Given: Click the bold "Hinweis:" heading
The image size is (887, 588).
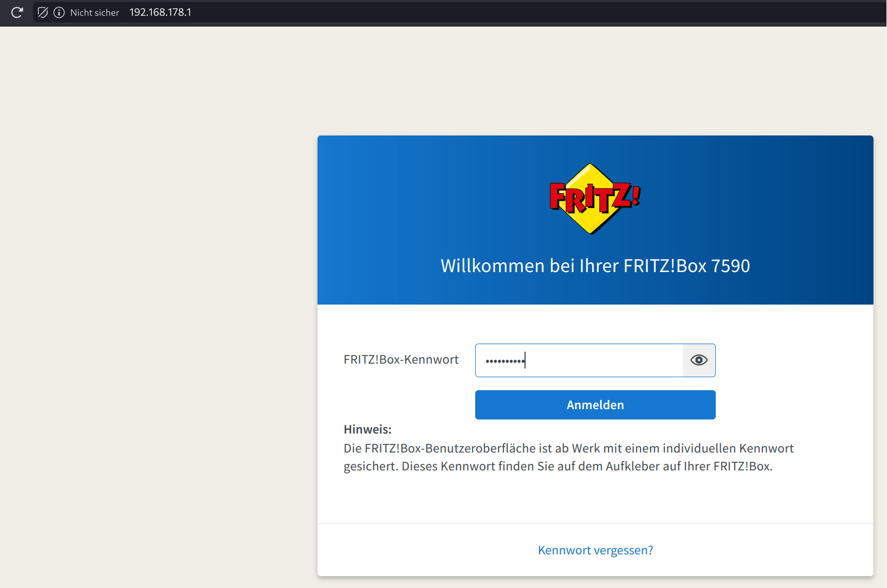Looking at the screenshot, I should (367, 429).
